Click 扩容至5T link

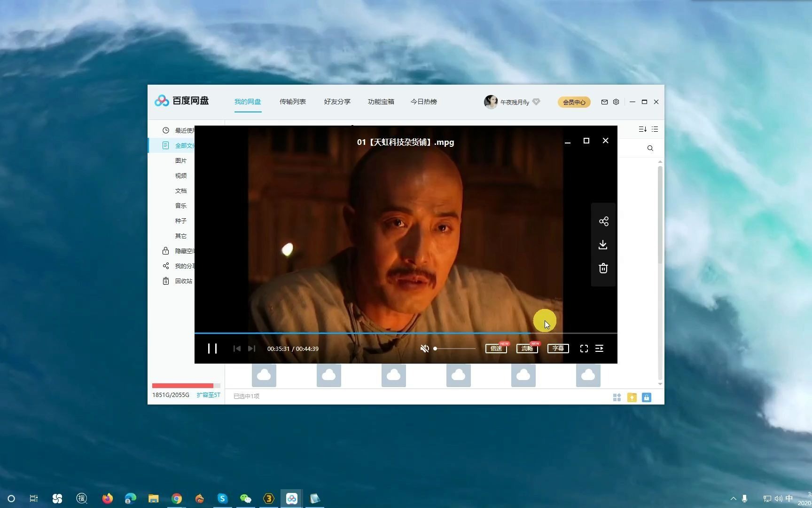[x=208, y=395]
